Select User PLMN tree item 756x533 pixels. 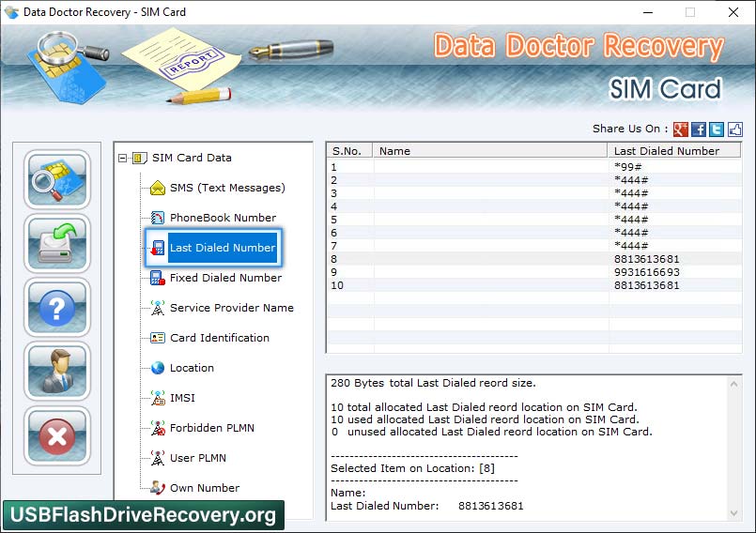197,458
